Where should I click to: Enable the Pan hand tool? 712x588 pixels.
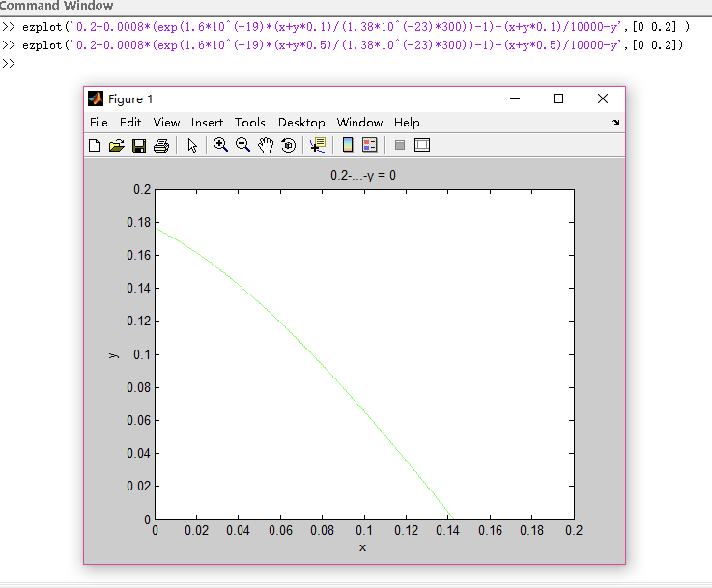coord(266,145)
